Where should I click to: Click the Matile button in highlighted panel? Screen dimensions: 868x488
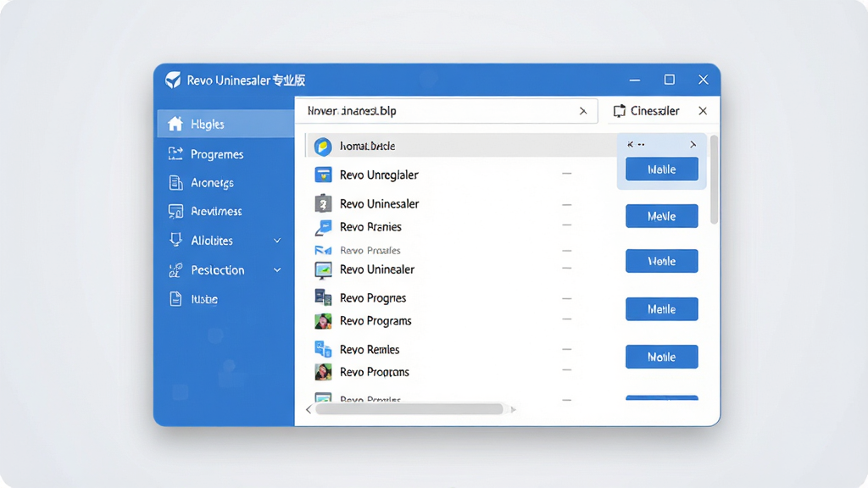tap(661, 169)
